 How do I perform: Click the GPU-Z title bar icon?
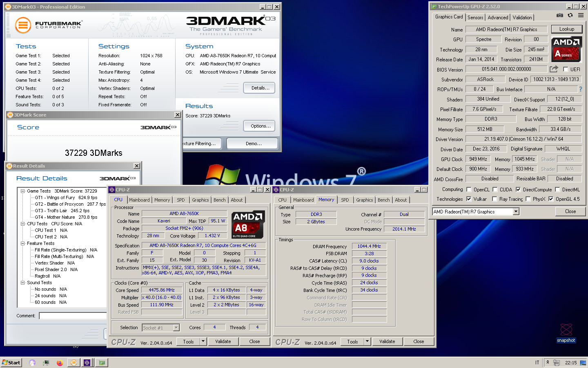tap(434, 7)
